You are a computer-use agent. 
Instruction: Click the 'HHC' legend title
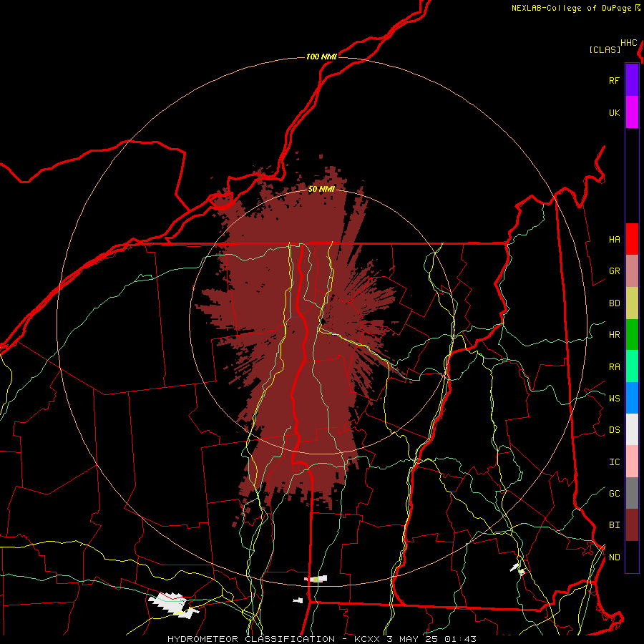pos(629,43)
